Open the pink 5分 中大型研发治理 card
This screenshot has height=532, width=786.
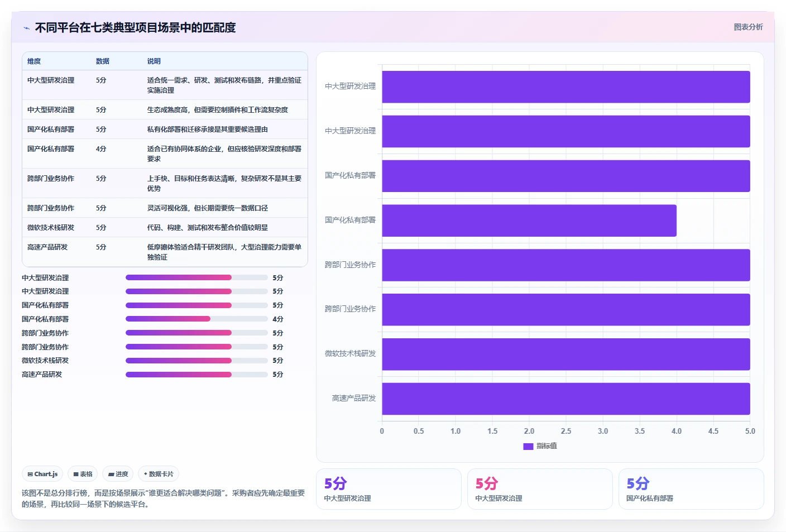(540, 489)
